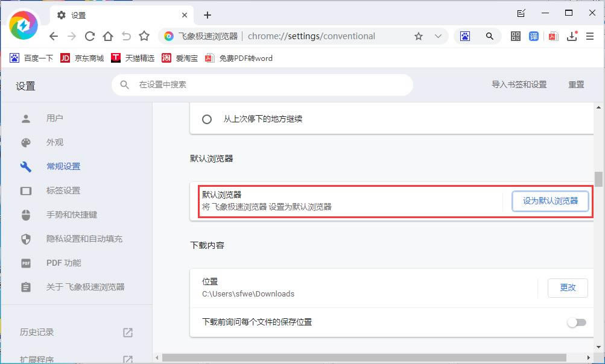Click the note icon in title bar

click(x=521, y=13)
